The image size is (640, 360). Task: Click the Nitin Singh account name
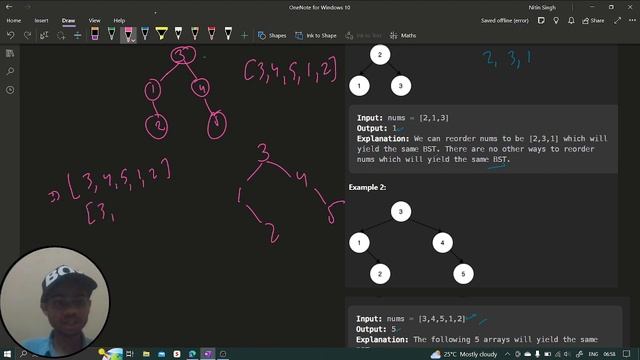pyautogui.click(x=542, y=7)
